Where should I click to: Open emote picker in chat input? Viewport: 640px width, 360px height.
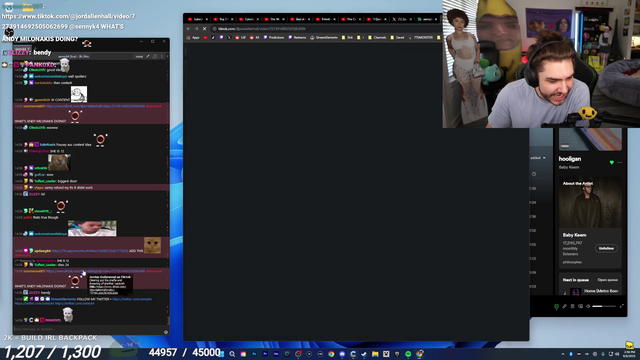pyautogui.click(x=166, y=332)
